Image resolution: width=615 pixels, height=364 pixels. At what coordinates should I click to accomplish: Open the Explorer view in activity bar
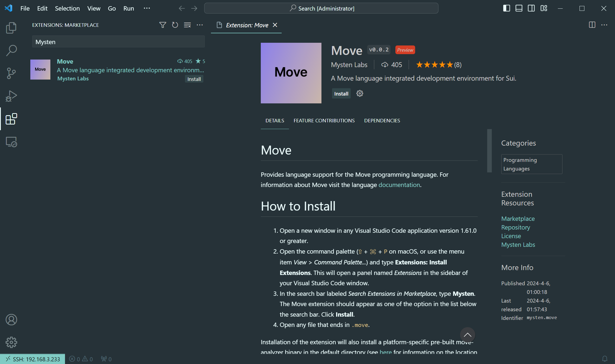pos(11,28)
